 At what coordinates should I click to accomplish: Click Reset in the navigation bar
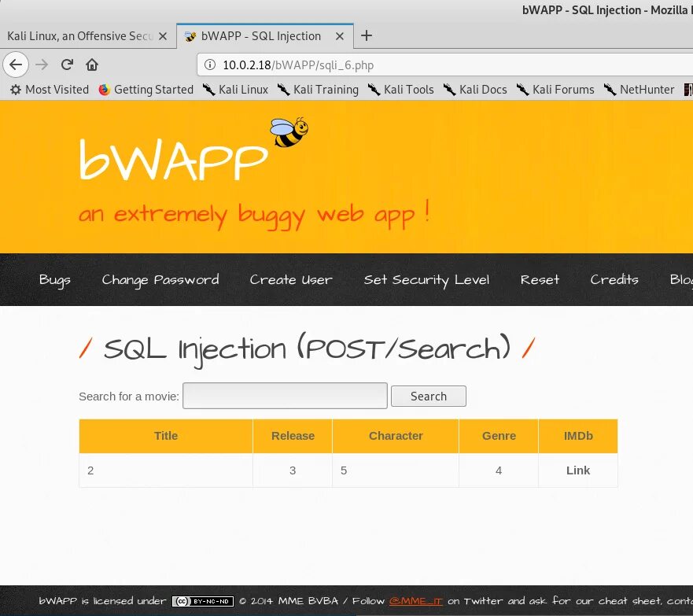(x=540, y=280)
